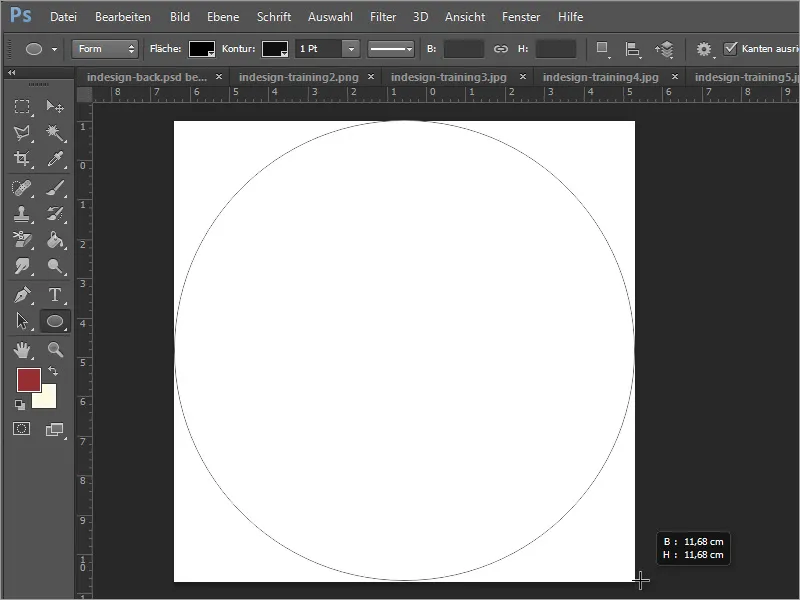The width and height of the screenshot is (800, 600).
Task: Open geometry options gear menu
Action: click(x=704, y=49)
